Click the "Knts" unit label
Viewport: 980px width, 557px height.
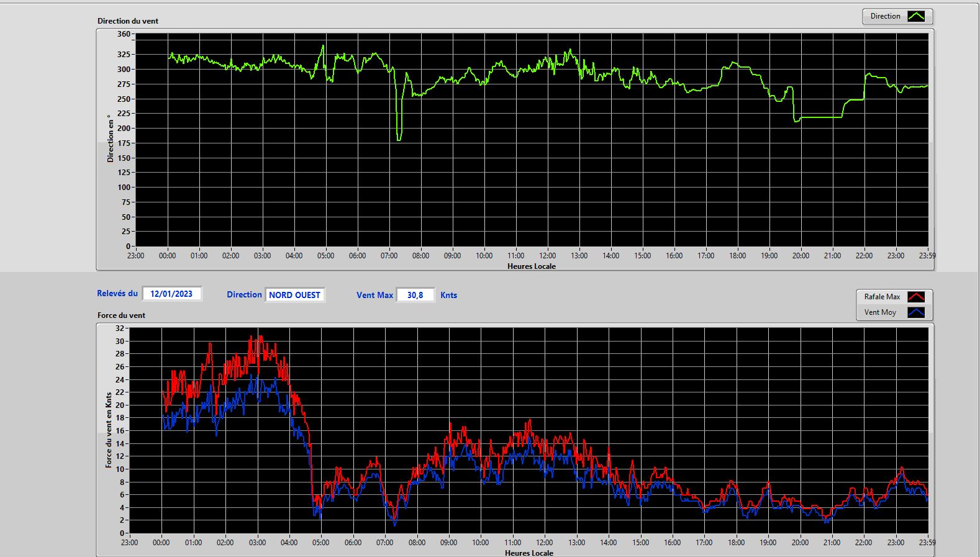pyautogui.click(x=448, y=295)
